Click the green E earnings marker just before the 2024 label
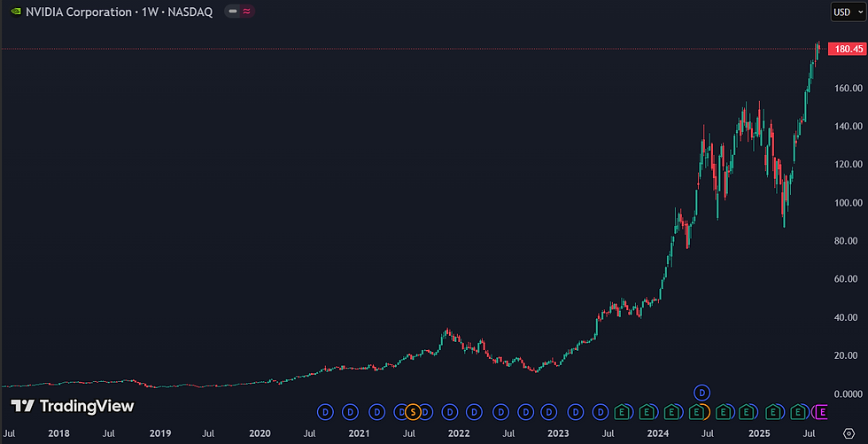868x444 pixels. click(646, 412)
